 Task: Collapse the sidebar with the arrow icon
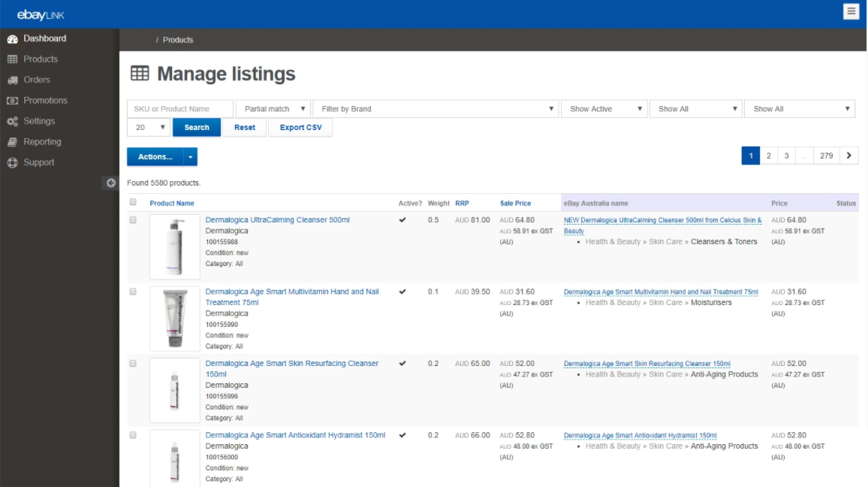coord(110,183)
